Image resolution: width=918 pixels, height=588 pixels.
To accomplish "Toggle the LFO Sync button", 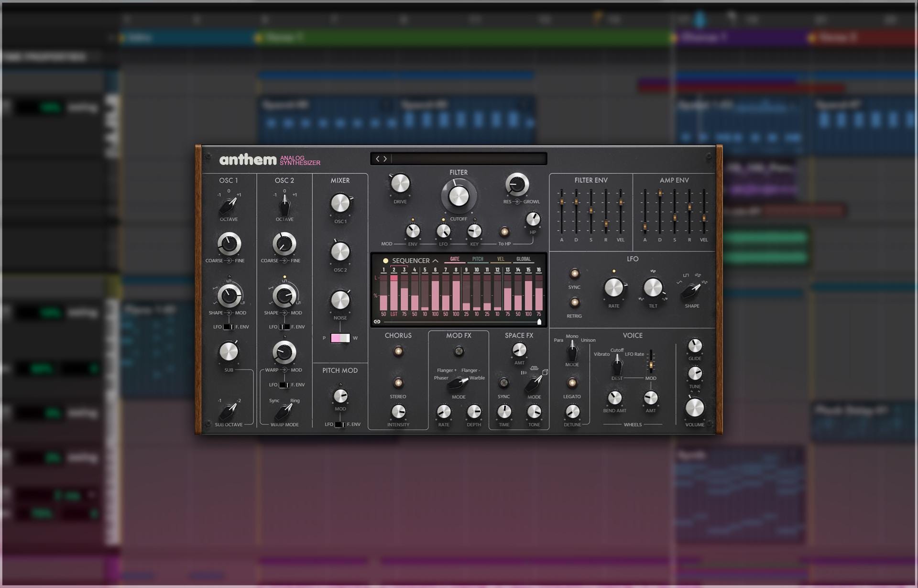I will pyautogui.click(x=574, y=273).
